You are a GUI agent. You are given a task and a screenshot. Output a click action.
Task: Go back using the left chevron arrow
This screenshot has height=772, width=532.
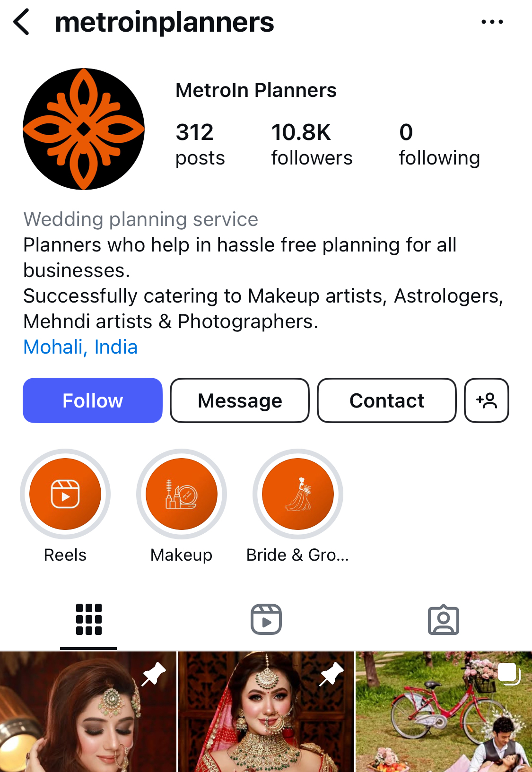22,22
